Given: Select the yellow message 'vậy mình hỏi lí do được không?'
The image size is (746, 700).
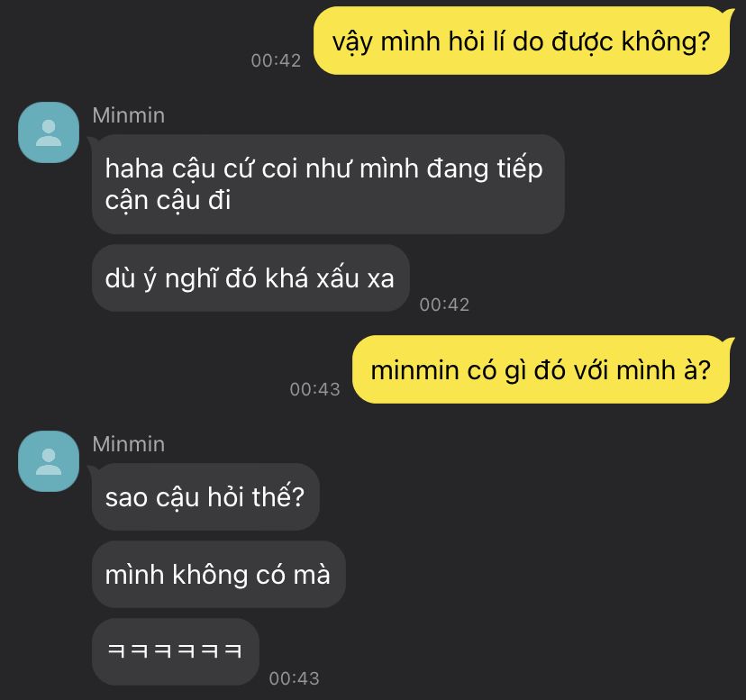Looking at the screenshot, I should tap(522, 41).
